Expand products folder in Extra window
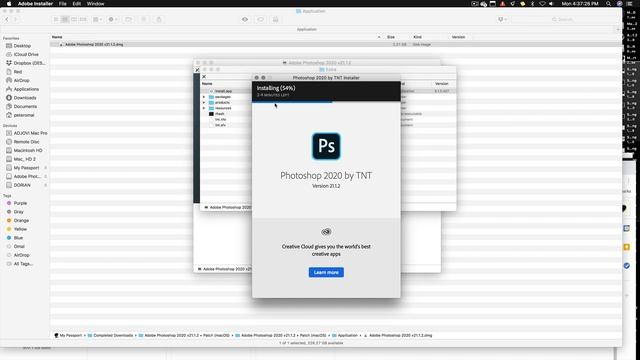 pos(204,102)
